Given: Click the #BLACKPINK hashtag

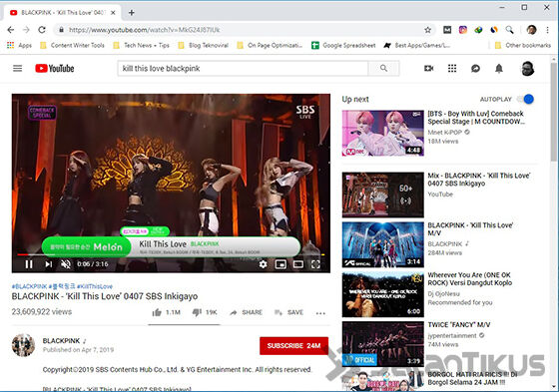Looking at the screenshot, I should pyautogui.click(x=29, y=286).
